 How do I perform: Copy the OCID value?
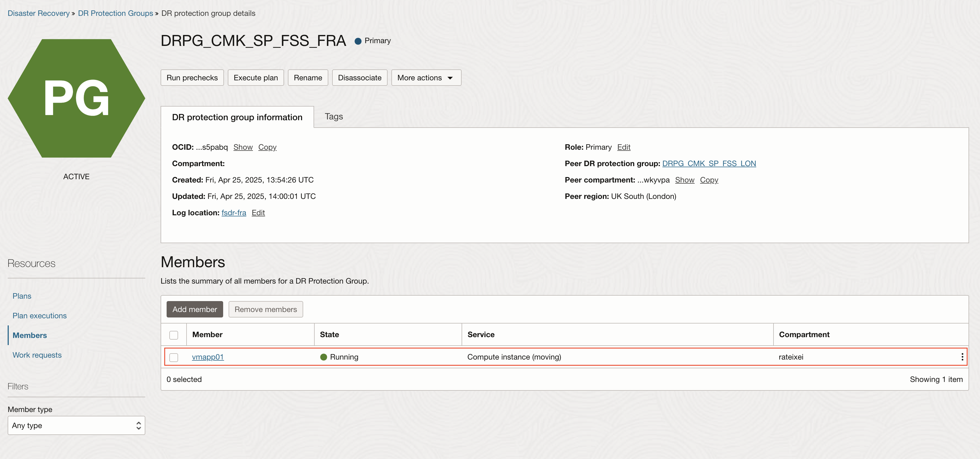267,147
